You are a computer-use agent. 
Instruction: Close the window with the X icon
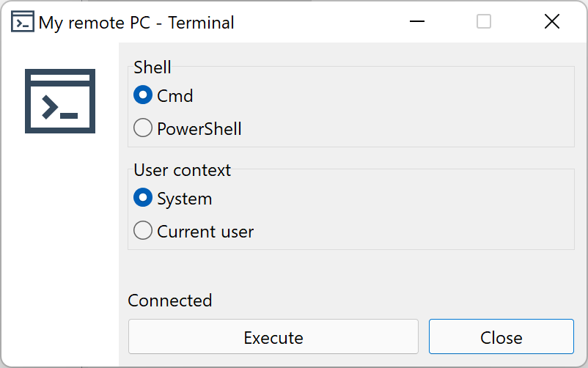point(552,22)
